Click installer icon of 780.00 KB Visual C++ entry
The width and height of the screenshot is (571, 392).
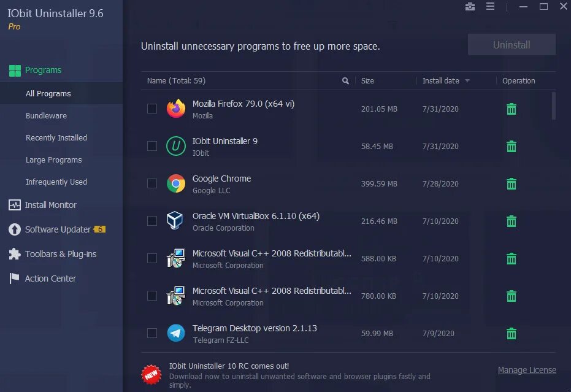(176, 296)
